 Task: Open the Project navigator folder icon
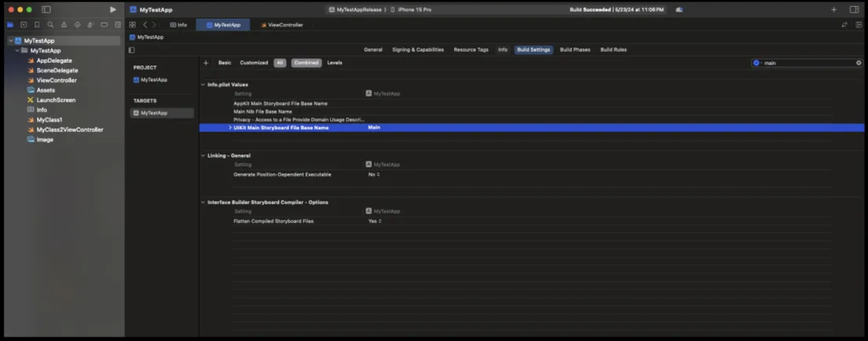[10, 25]
